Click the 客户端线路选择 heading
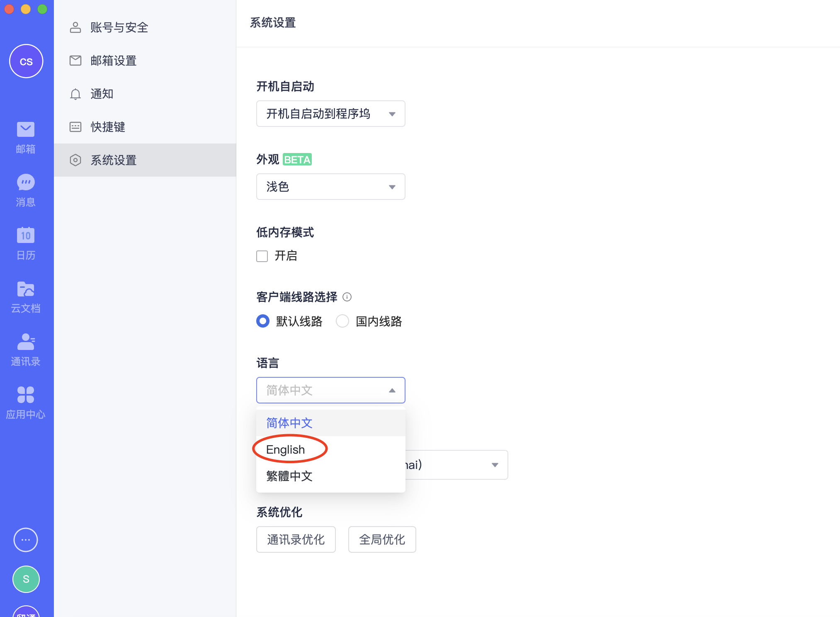 (297, 297)
